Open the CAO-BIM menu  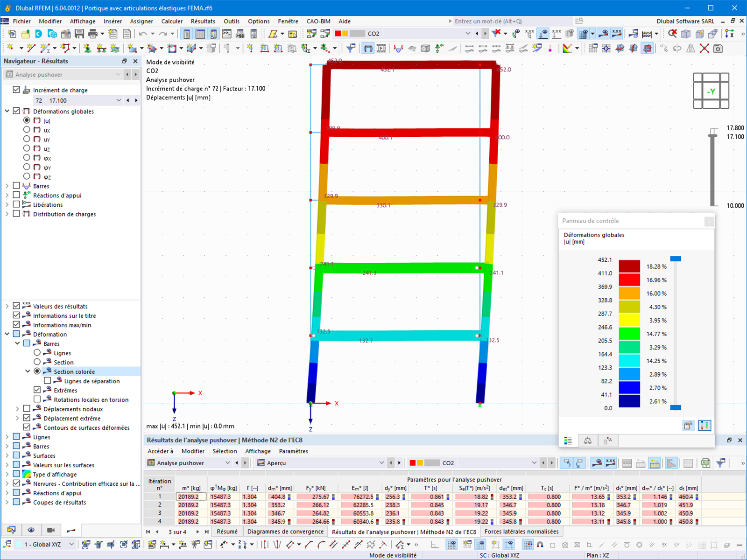click(x=318, y=21)
